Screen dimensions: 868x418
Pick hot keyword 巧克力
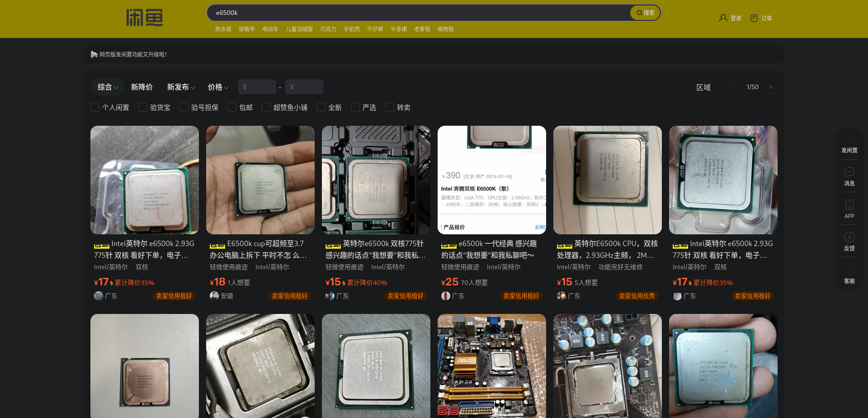328,29
